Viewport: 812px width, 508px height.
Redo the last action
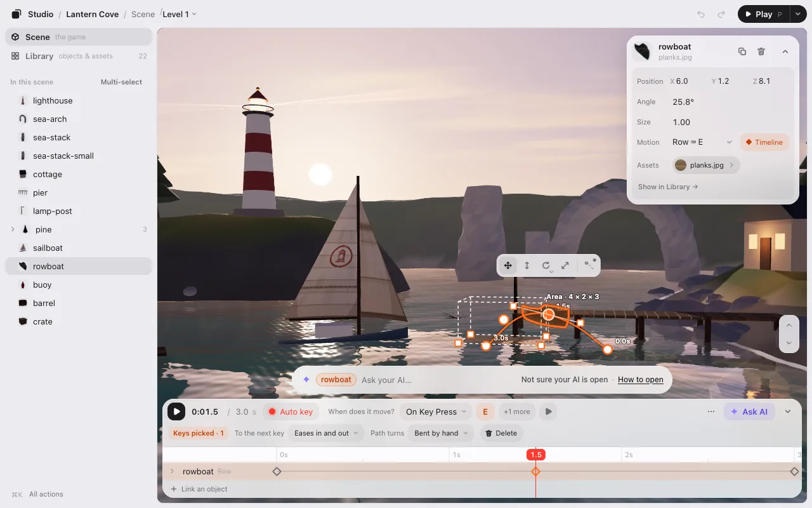click(721, 14)
